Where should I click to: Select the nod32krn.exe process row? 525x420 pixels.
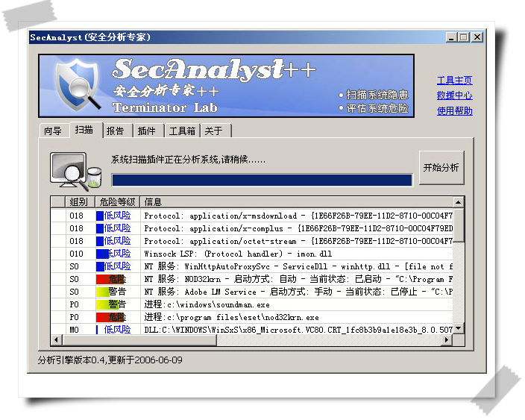252,318
